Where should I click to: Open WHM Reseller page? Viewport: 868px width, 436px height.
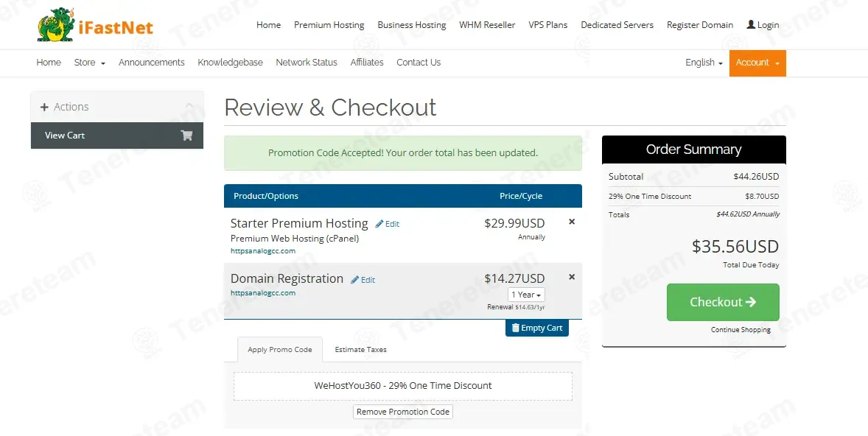(487, 25)
